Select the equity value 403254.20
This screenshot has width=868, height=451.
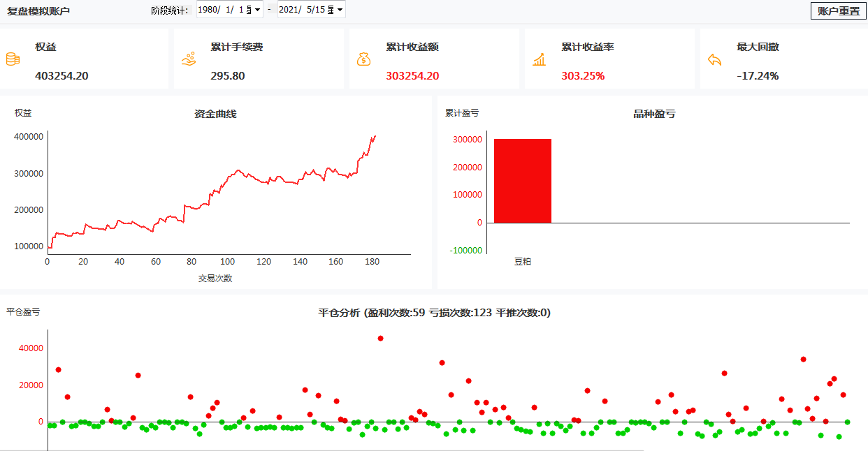pyautogui.click(x=62, y=75)
